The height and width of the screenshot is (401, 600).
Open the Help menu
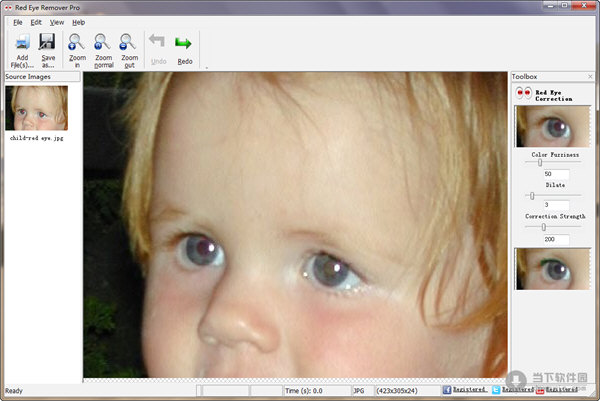[78, 22]
